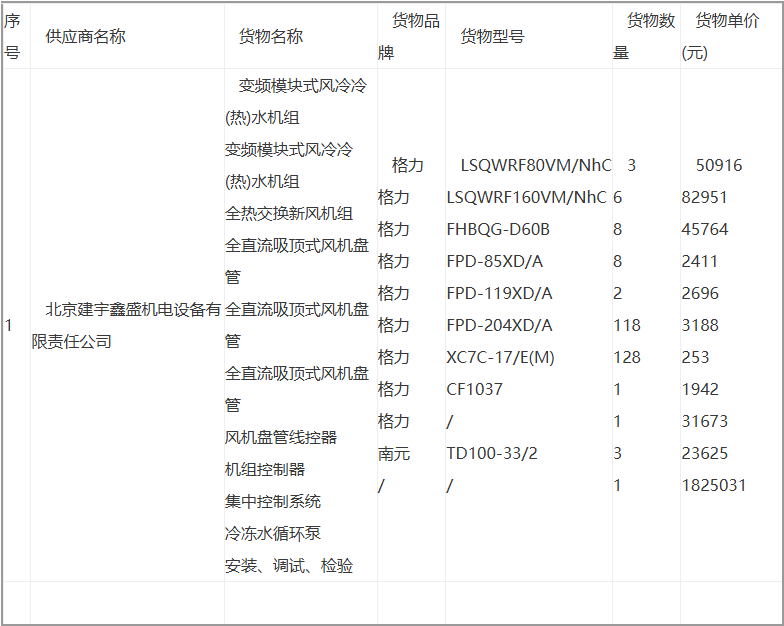This screenshot has height=626, width=784.
Task: Click the unit price 2411
Action: [x=700, y=262]
